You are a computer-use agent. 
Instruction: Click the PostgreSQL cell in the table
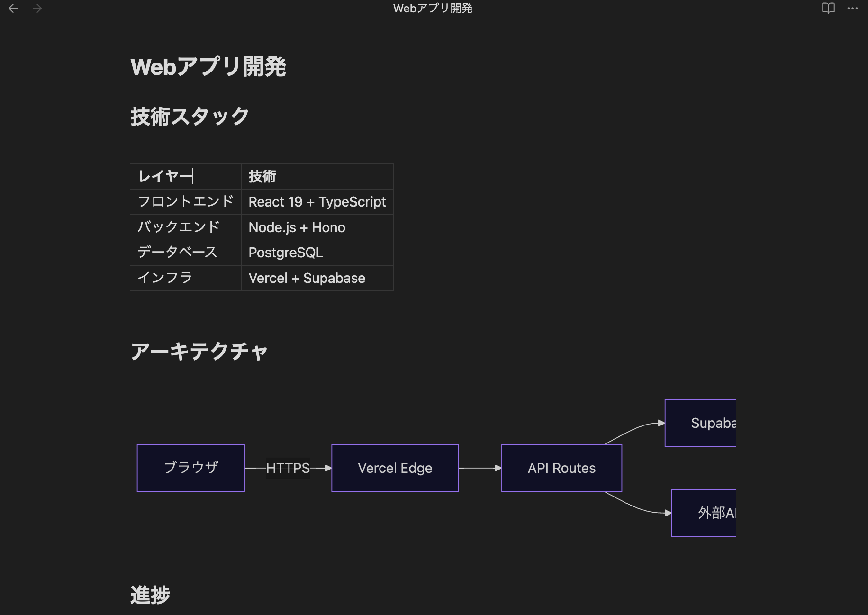pyautogui.click(x=286, y=253)
